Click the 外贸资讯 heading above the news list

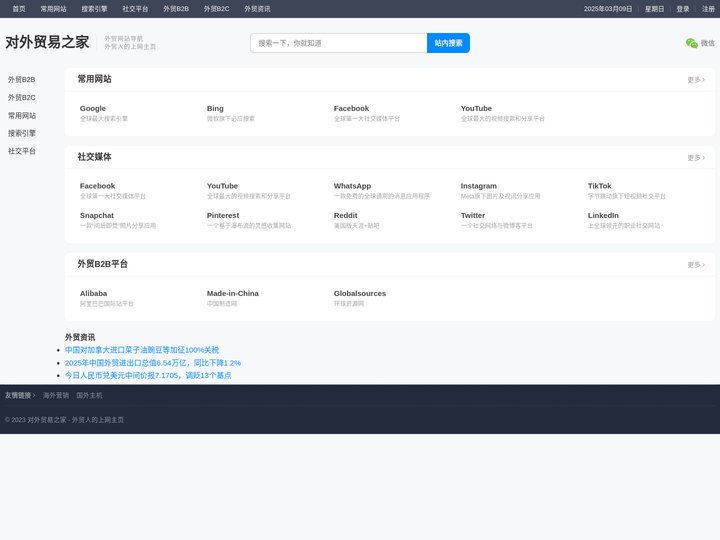point(80,337)
